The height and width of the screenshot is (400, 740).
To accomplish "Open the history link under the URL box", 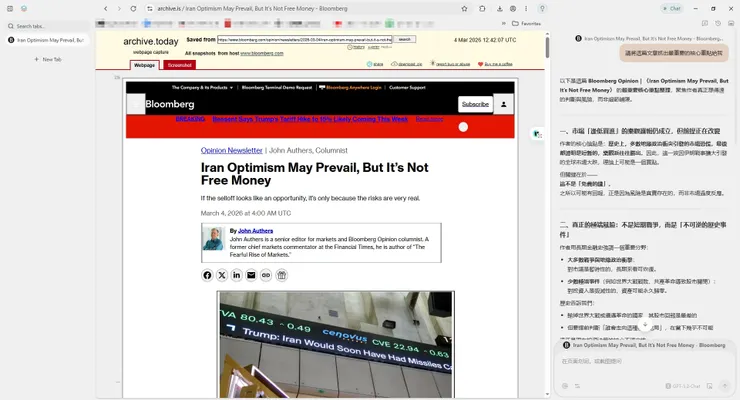I will (x=356, y=47).
